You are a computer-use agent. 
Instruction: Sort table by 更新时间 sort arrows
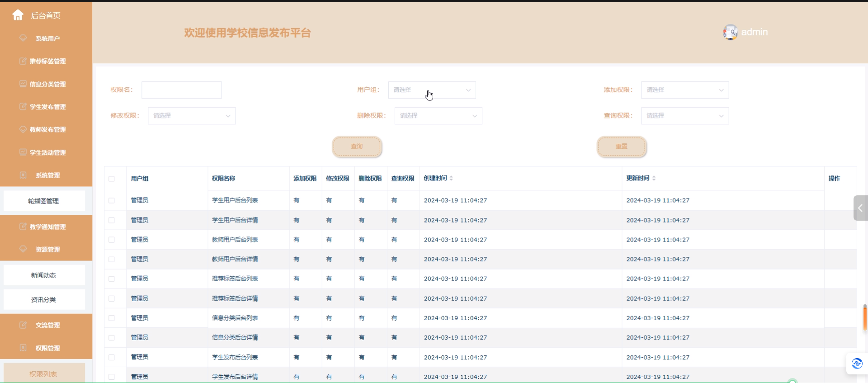(654, 178)
